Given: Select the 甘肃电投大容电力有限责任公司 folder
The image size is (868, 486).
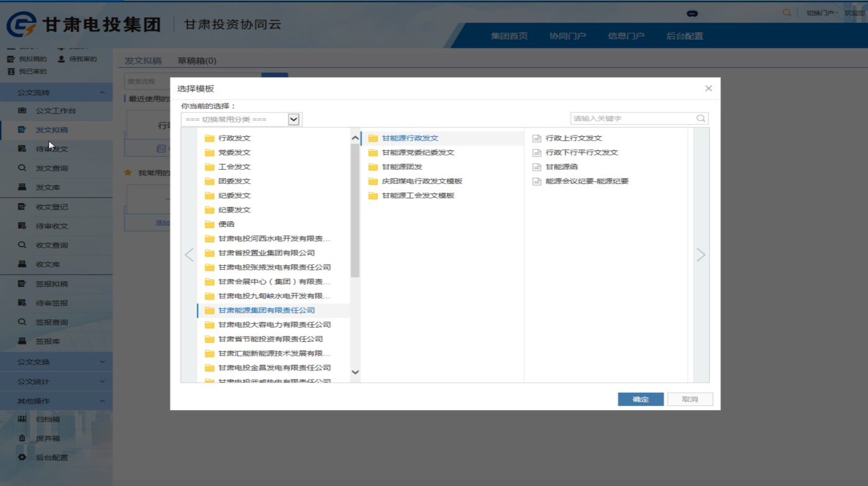Looking at the screenshot, I should point(273,324).
